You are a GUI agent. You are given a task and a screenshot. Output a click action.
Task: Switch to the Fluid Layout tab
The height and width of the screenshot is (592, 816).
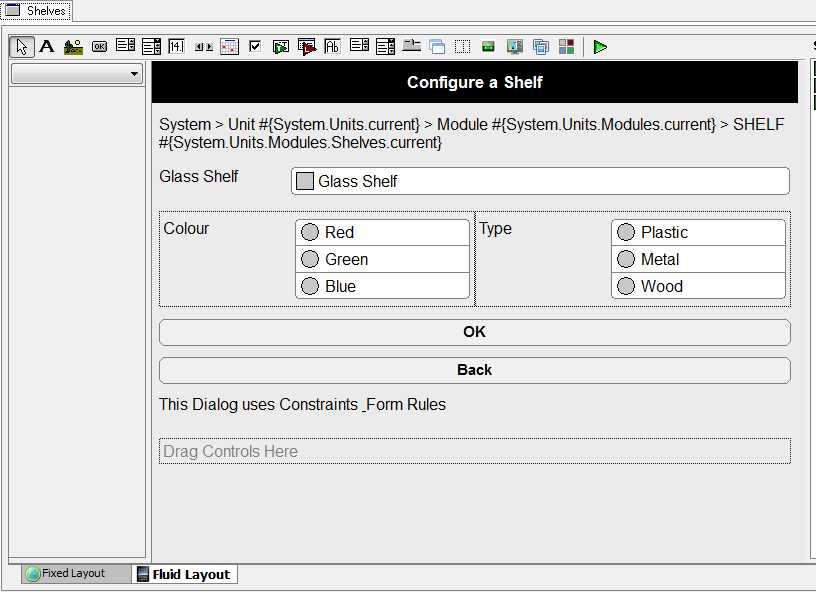[184, 575]
